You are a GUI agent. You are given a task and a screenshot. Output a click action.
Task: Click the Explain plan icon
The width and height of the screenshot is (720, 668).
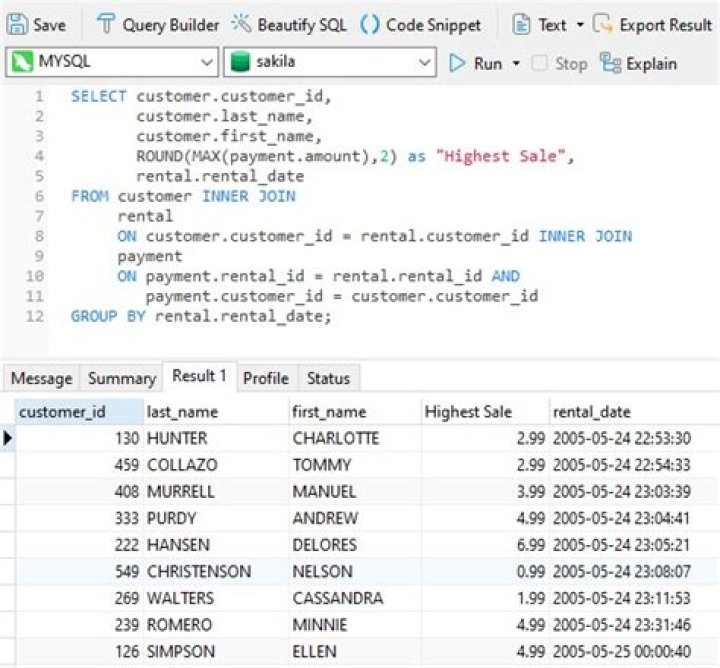point(610,63)
